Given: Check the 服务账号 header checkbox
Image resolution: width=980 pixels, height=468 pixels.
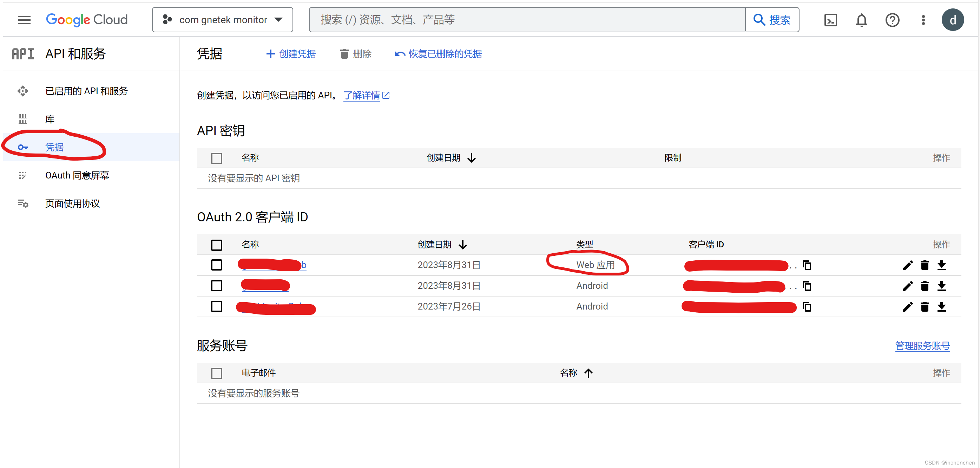Looking at the screenshot, I should (x=217, y=373).
